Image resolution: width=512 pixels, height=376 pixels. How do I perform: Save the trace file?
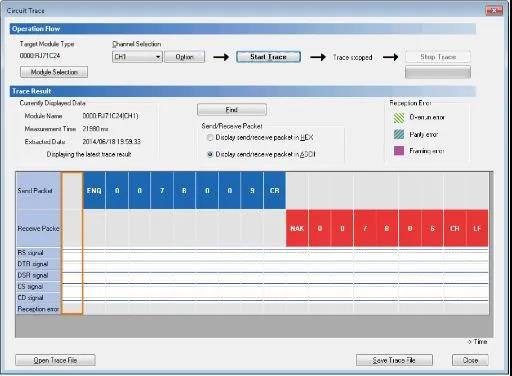[x=394, y=360]
